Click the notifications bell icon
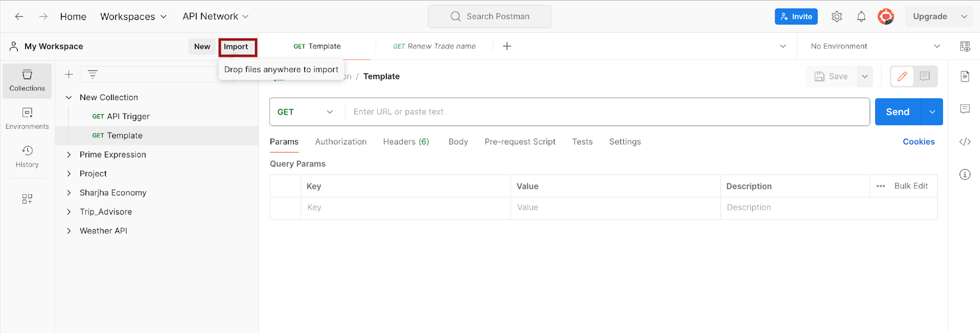This screenshot has width=980, height=333. (x=861, y=16)
